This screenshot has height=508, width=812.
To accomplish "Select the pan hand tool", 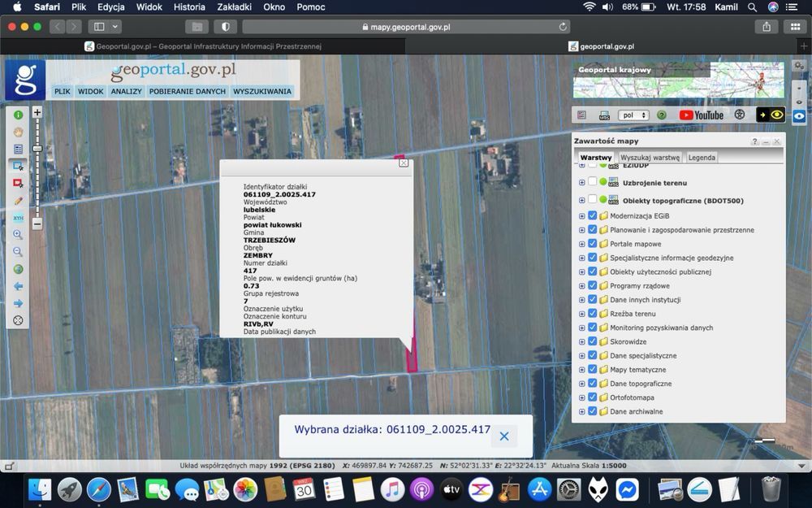I will pyautogui.click(x=18, y=132).
